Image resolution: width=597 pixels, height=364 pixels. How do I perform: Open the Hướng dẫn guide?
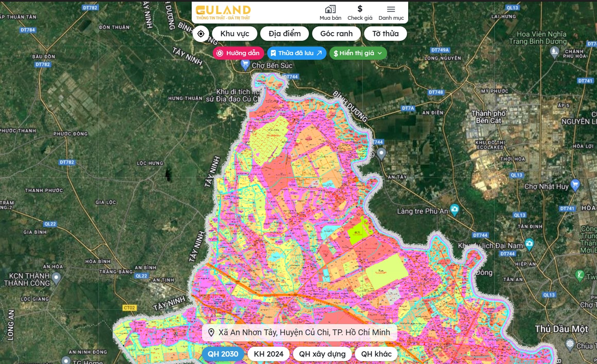[238, 53]
